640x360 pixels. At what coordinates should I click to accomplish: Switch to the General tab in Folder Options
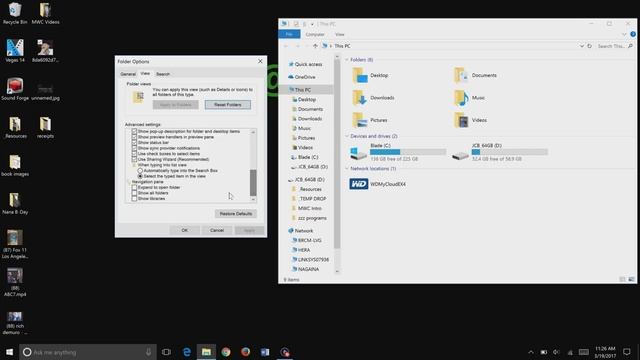[x=128, y=74]
